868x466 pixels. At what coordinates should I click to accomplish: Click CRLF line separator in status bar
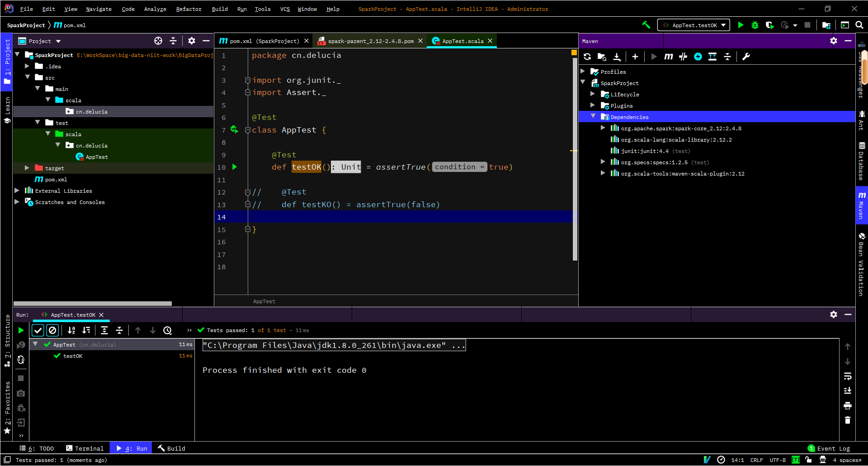pyautogui.click(x=757, y=460)
